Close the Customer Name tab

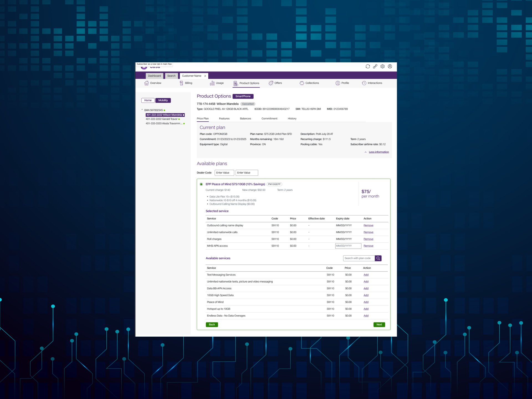(x=205, y=76)
